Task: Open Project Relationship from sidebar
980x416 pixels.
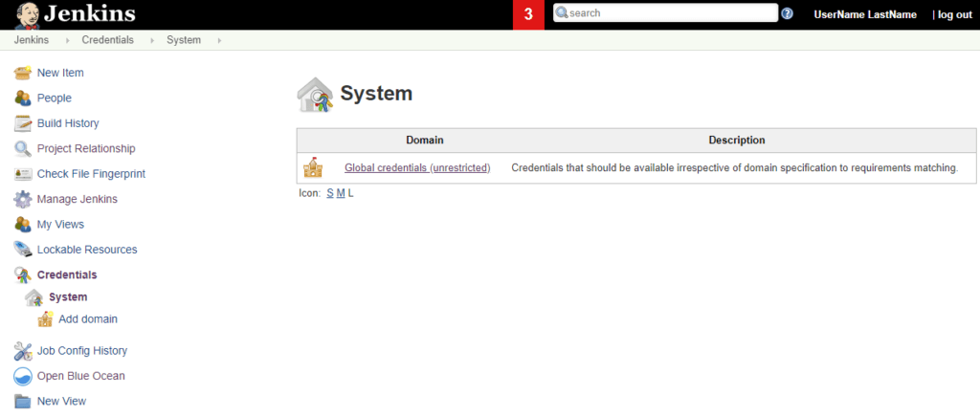Action: point(85,148)
